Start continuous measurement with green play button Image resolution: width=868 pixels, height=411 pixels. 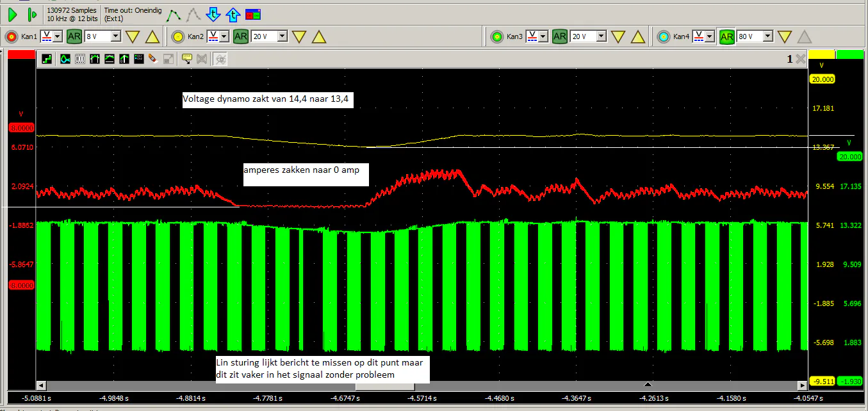12,14
